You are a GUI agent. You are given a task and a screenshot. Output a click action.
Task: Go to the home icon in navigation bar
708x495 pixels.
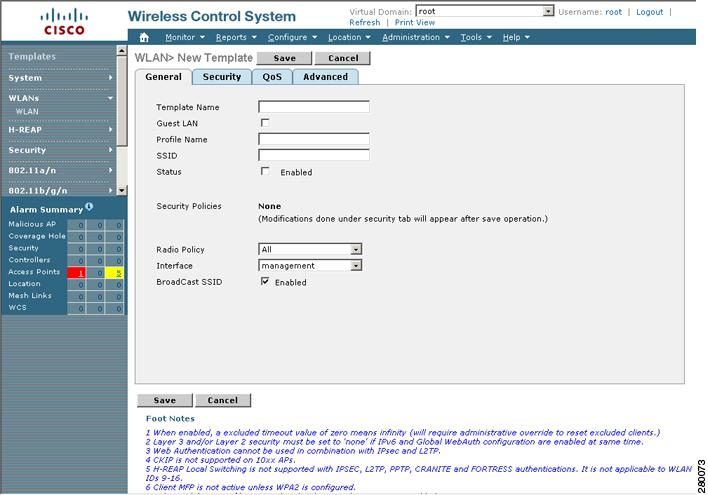click(144, 37)
